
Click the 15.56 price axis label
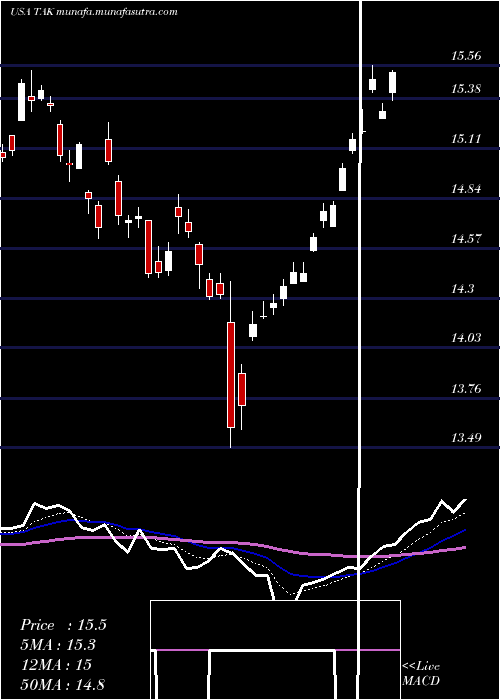tap(466, 56)
